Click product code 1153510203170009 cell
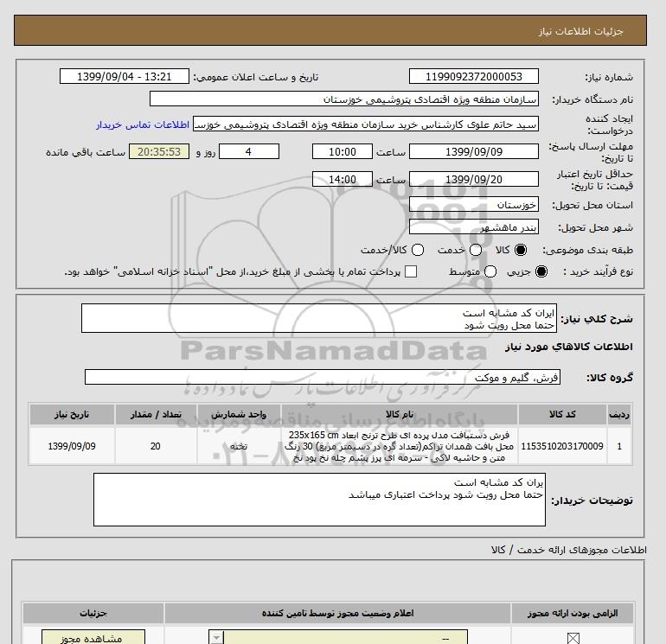Image resolution: width=666 pixels, height=644 pixels. coord(562,446)
